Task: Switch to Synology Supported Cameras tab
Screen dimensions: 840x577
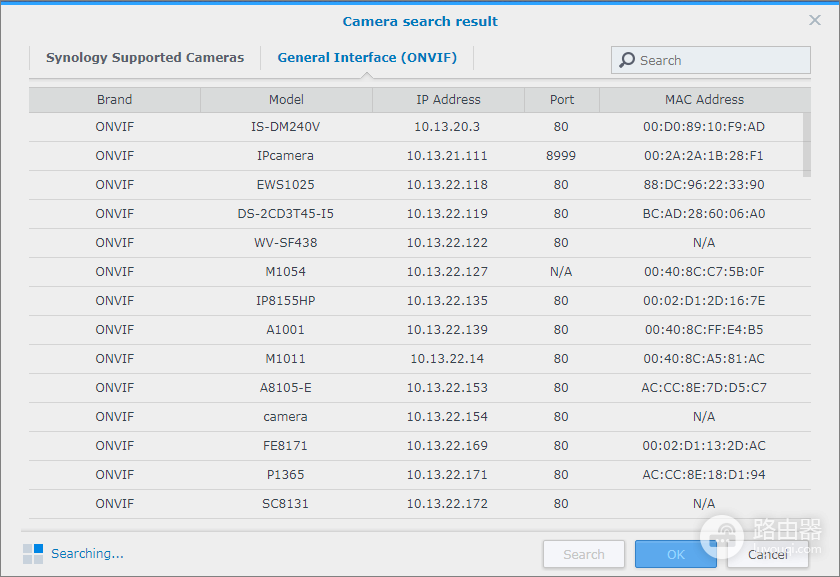Action: click(x=145, y=57)
